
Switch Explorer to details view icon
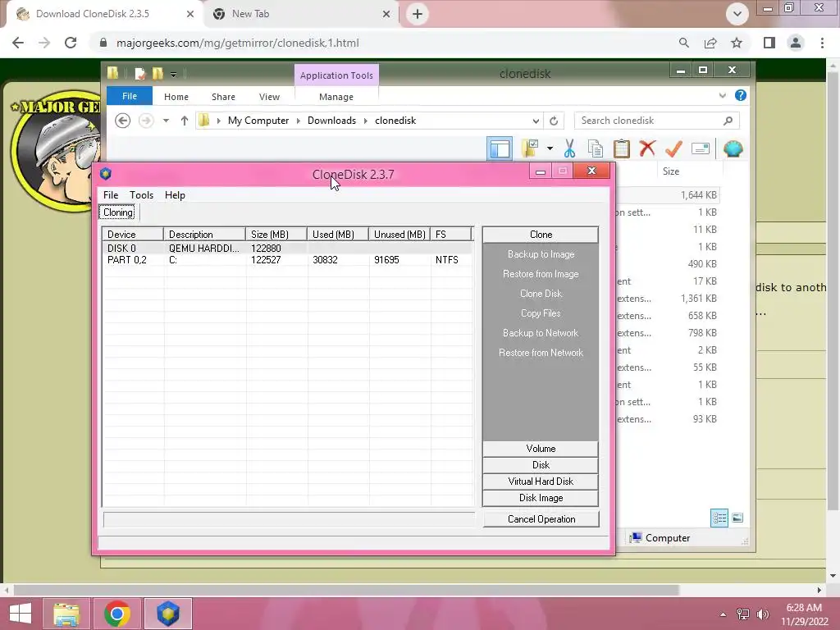pos(719,518)
